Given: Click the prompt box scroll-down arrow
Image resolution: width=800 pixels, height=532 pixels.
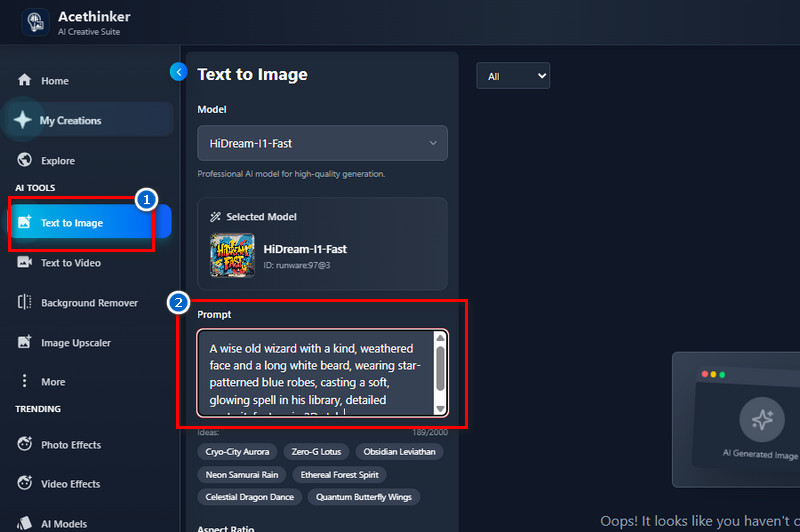Looking at the screenshot, I should tap(440, 409).
